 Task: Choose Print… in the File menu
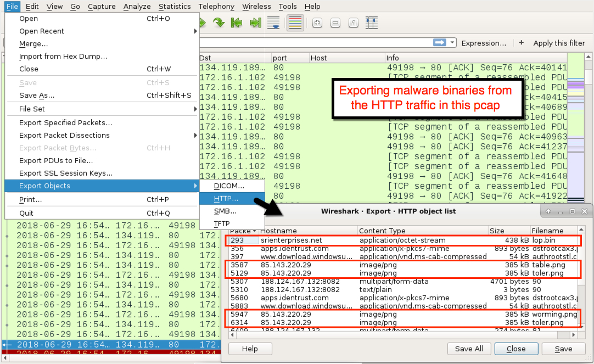click(102, 200)
